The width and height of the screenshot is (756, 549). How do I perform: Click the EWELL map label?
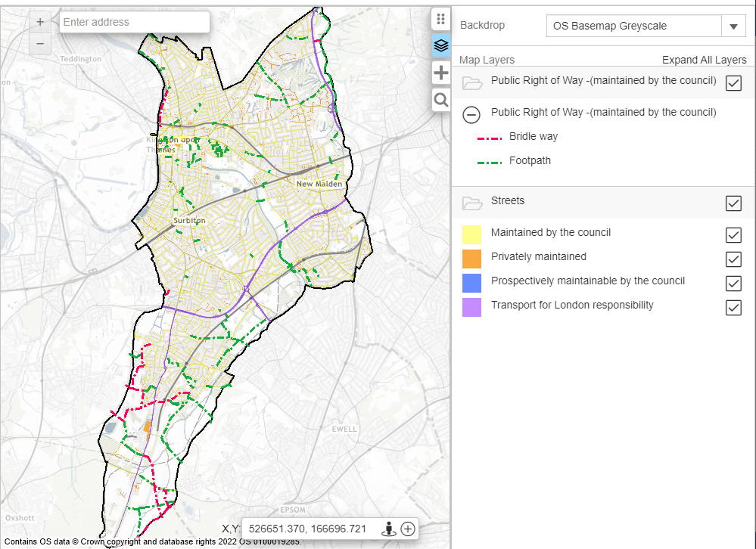coord(344,429)
